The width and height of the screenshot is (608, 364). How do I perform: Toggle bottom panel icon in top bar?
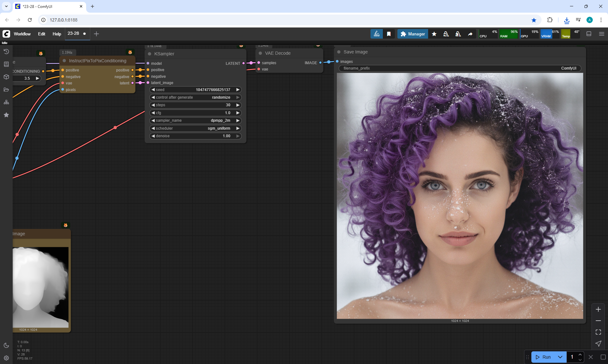click(589, 34)
